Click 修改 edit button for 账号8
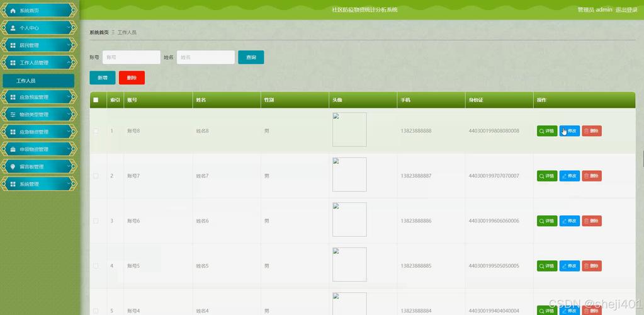644x315 pixels. (570, 131)
